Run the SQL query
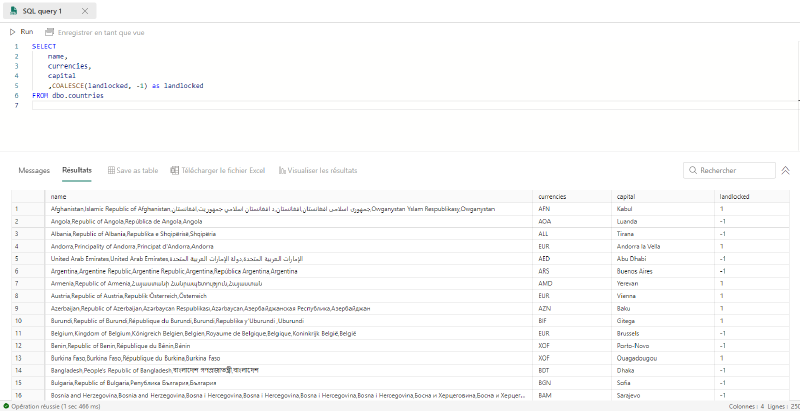 [21, 32]
